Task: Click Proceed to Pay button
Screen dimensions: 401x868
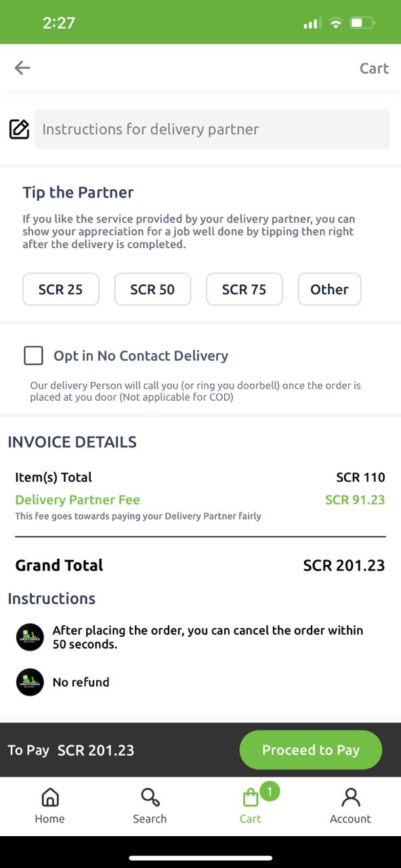Action: (311, 750)
